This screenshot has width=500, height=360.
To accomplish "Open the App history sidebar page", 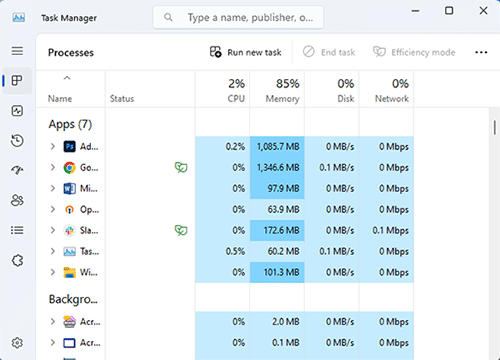I will [x=17, y=140].
